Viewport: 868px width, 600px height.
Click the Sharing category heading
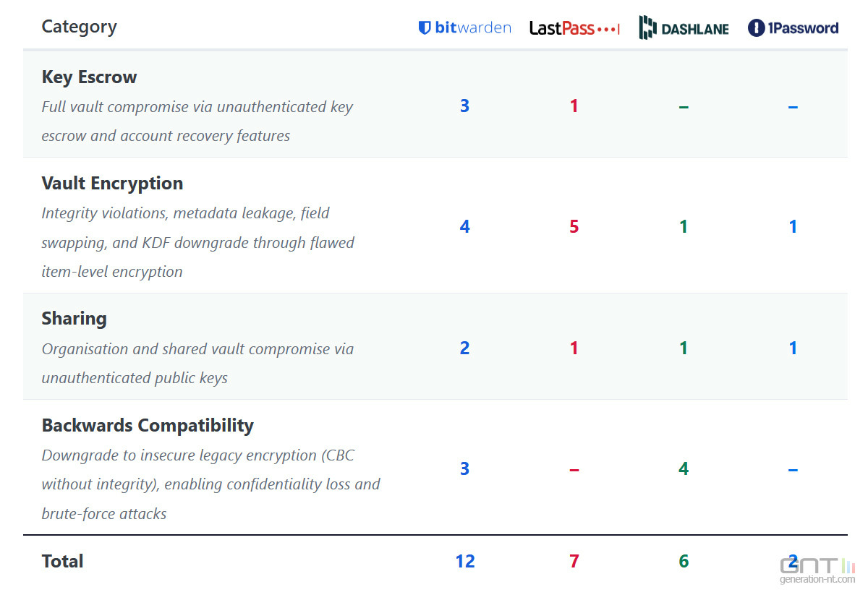[x=74, y=318]
